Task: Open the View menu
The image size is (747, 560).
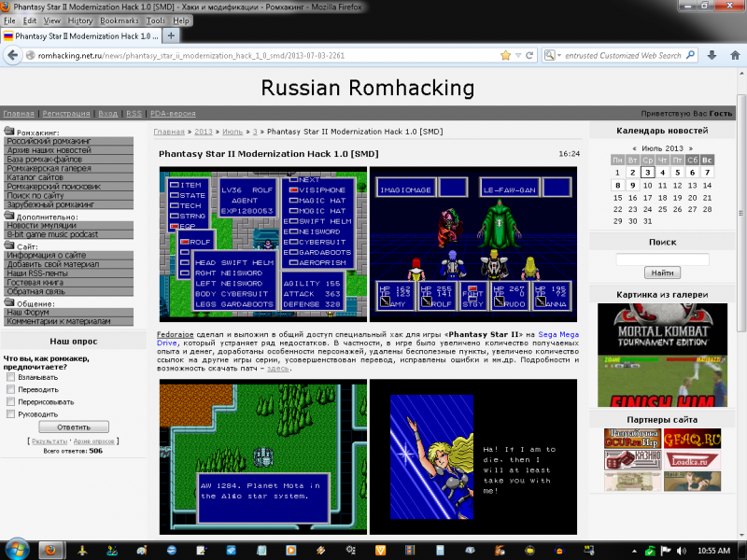Action: coord(52,21)
